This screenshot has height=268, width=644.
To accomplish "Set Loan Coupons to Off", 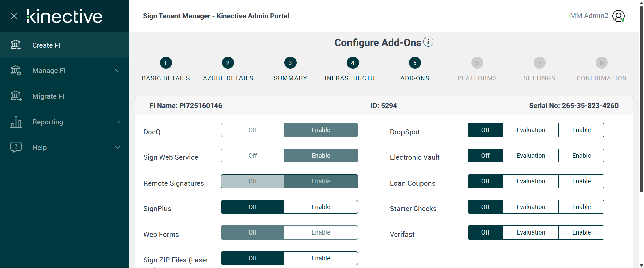I will coord(485,181).
